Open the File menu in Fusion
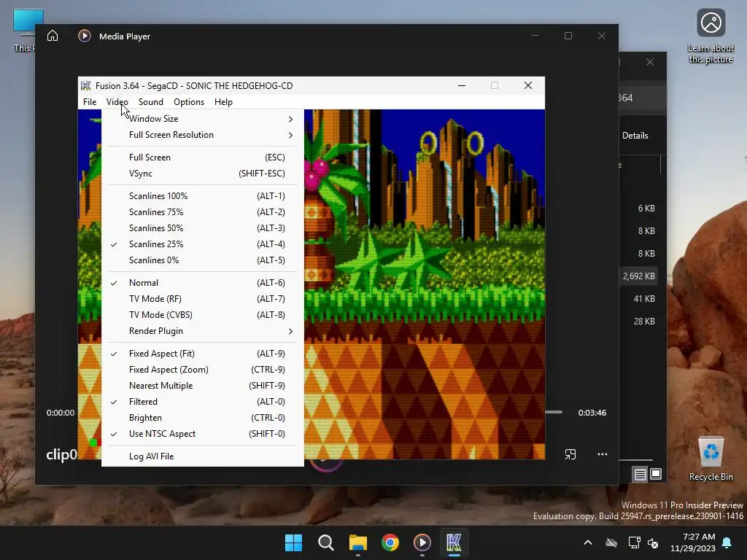Viewport: 747px width, 560px height. (x=90, y=102)
